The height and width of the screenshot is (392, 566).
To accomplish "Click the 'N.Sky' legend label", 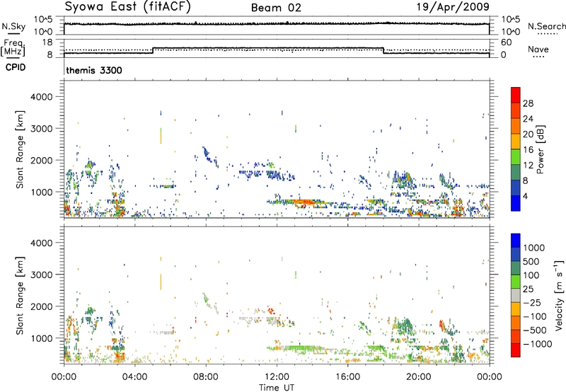I will [13, 26].
